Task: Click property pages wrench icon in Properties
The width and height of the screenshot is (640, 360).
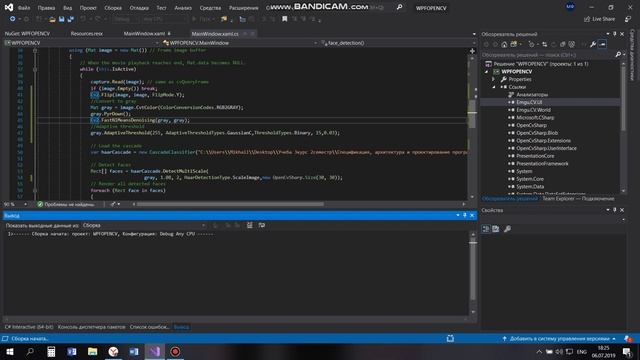Action: pyautogui.click(x=507, y=229)
